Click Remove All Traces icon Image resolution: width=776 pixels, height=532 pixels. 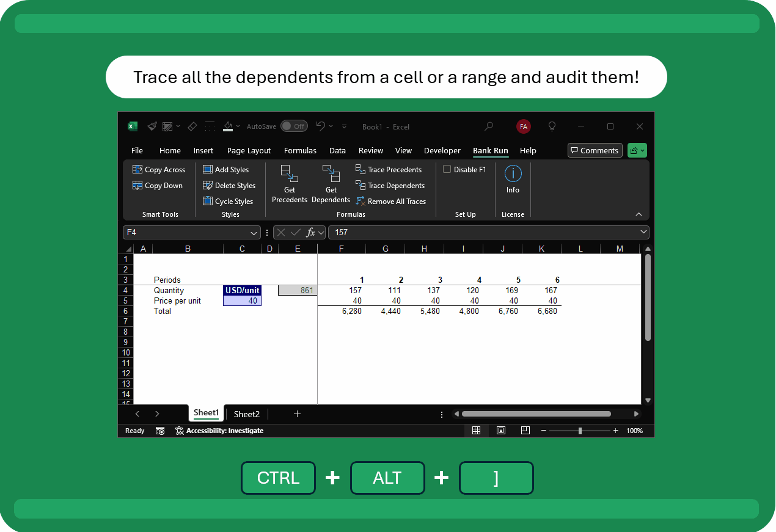click(361, 202)
